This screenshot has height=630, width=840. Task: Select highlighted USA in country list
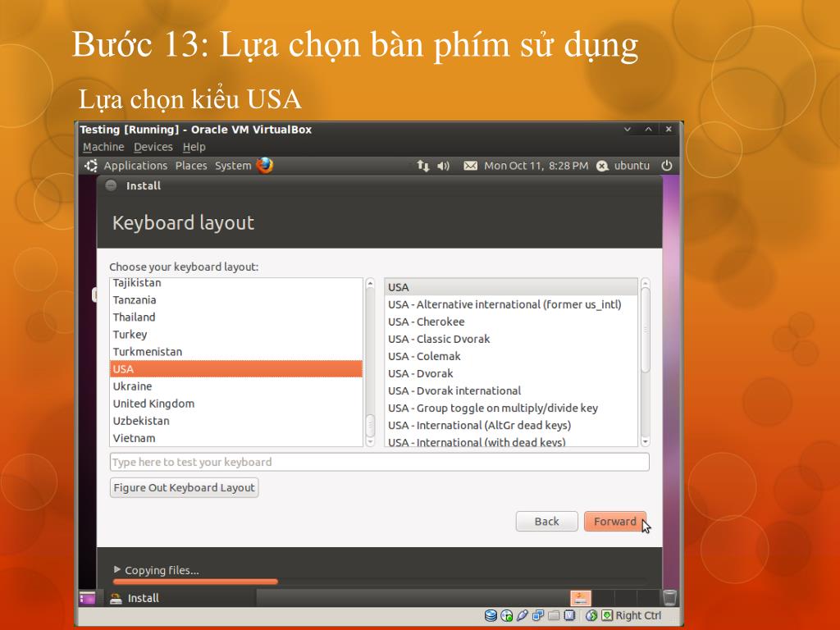[236, 369]
